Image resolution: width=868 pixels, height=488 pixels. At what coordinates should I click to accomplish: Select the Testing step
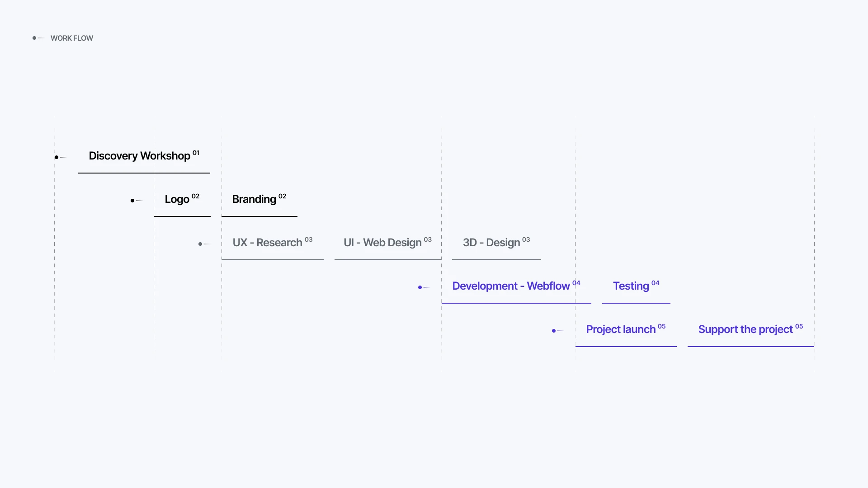pyautogui.click(x=631, y=286)
